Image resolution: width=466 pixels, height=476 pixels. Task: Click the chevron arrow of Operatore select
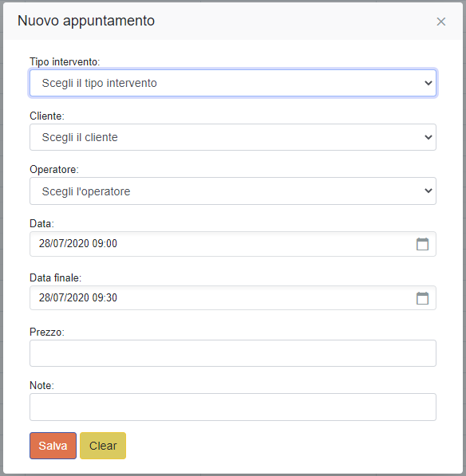click(428, 191)
